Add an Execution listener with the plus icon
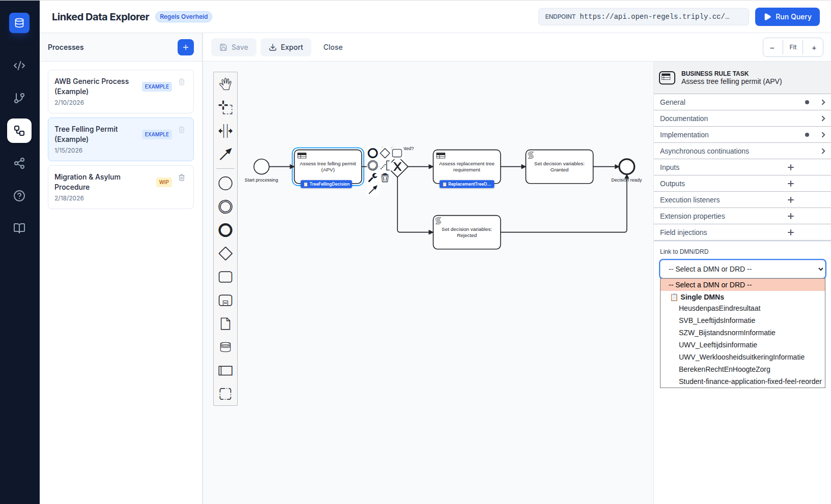The height and width of the screenshot is (504, 831). 790,199
